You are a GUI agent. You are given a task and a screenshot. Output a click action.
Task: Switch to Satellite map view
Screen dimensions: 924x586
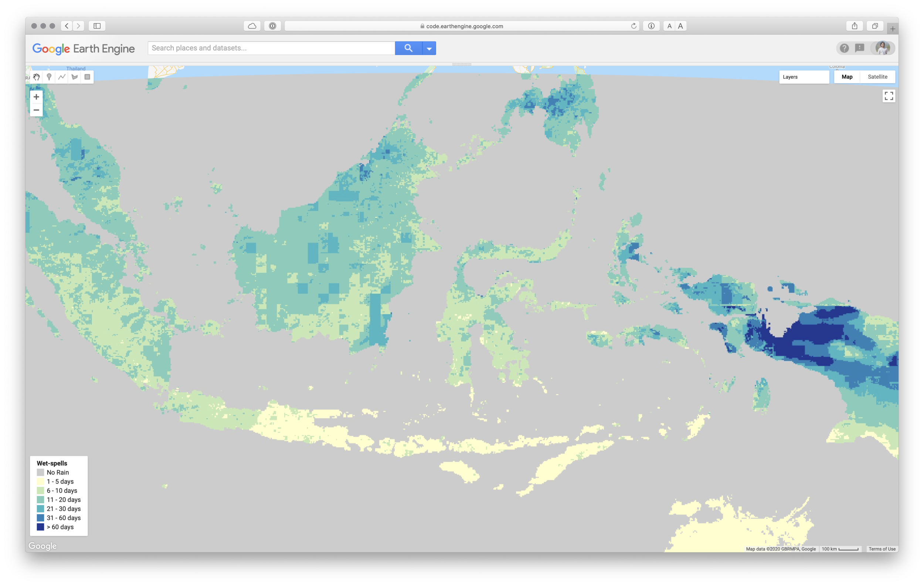point(877,77)
